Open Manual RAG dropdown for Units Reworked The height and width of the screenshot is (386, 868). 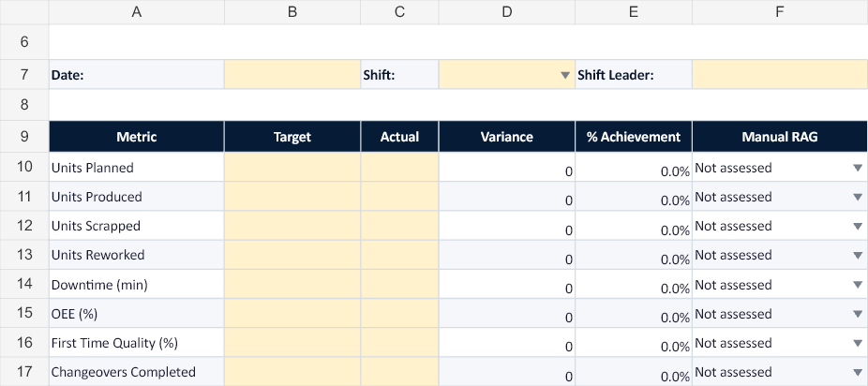tap(858, 256)
